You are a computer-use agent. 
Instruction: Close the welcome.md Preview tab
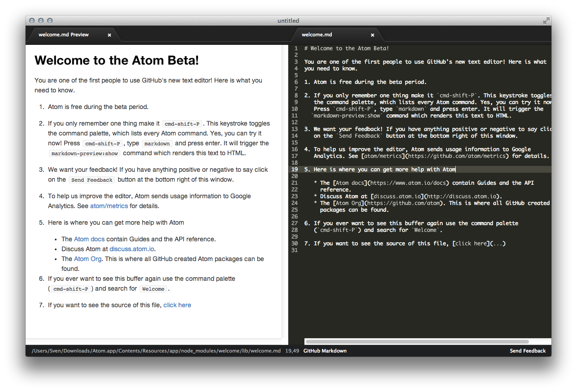pos(109,35)
